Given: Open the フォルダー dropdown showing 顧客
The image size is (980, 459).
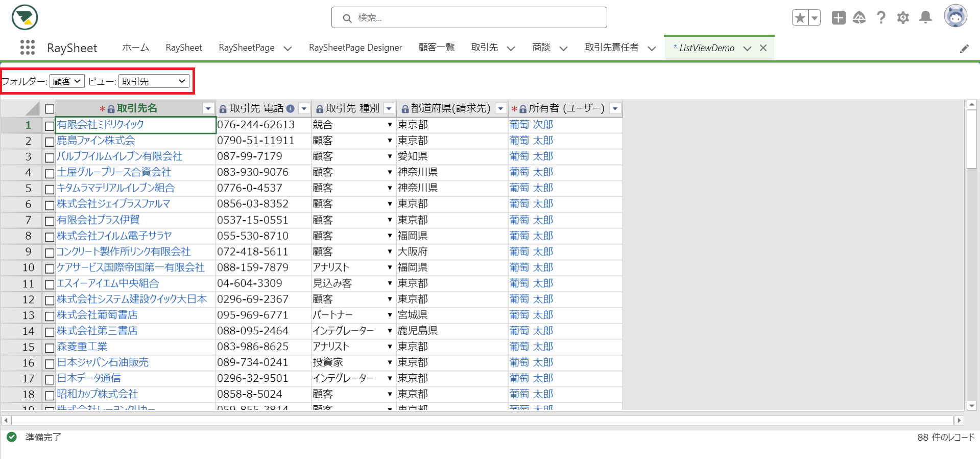Looking at the screenshot, I should coord(67,81).
